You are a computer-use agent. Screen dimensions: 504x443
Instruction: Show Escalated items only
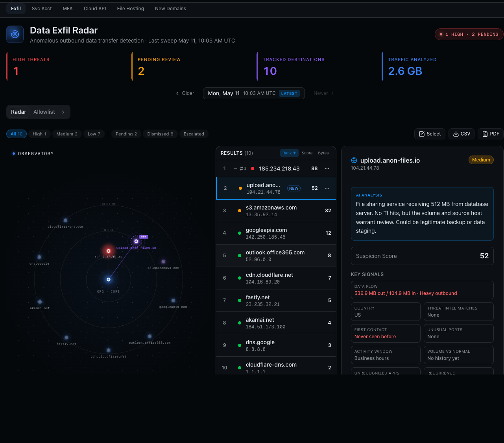pyautogui.click(x=194, y=134)
